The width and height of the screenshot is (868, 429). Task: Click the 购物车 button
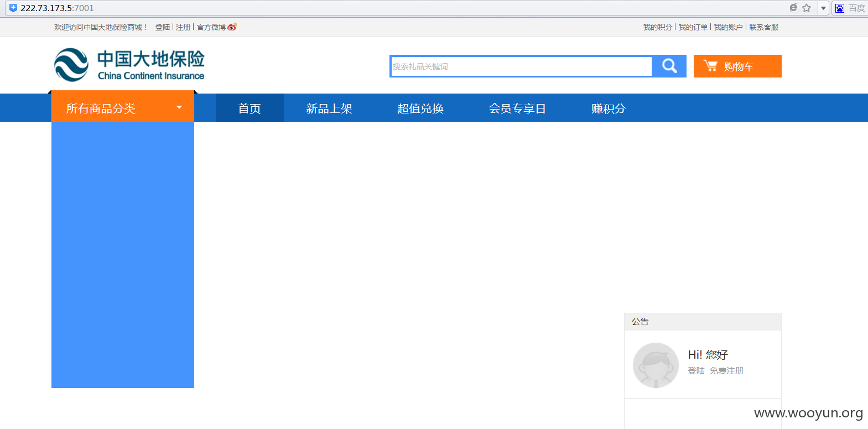pyautogui.click(x=737, y=66)
